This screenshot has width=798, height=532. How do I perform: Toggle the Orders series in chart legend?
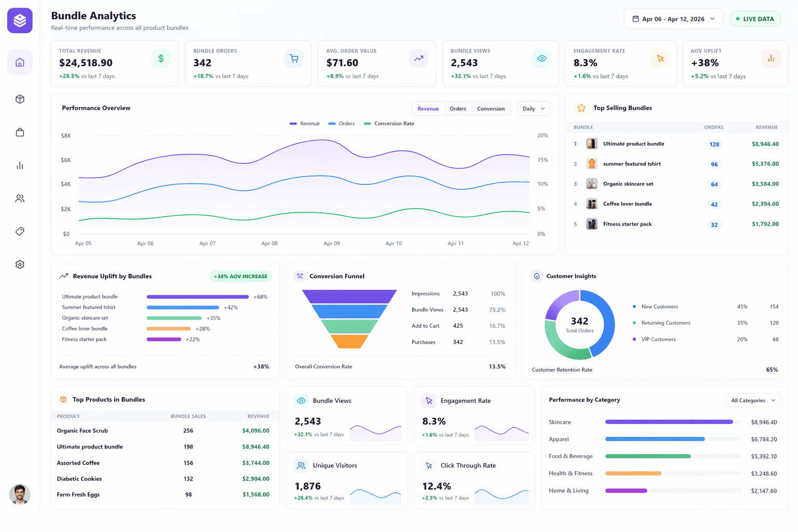point(342,124)
